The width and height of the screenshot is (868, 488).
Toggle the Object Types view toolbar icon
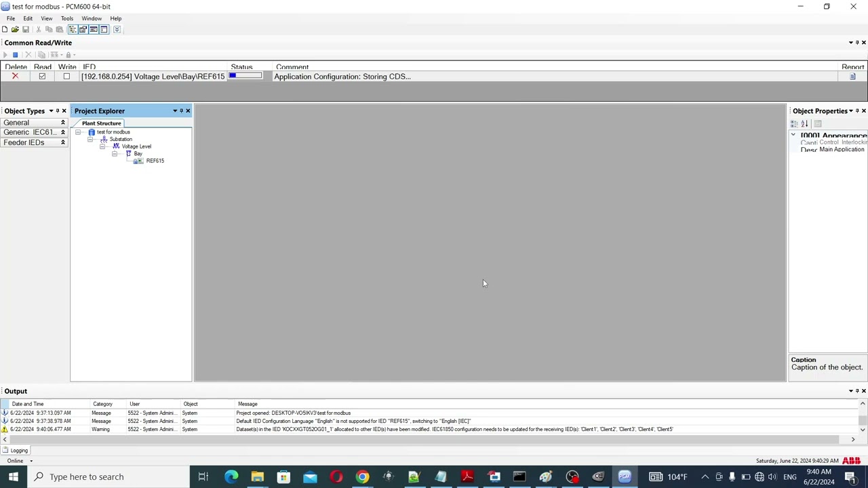coord(104,29)
